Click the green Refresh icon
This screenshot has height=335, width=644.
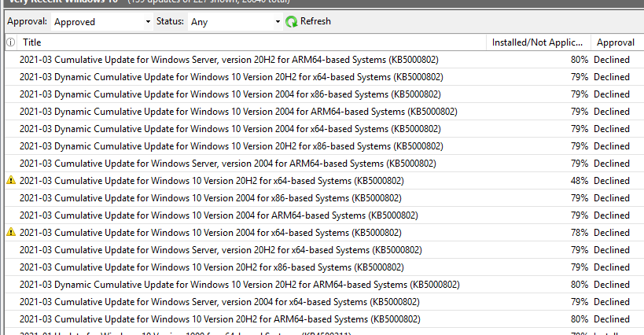click(291, 22)
